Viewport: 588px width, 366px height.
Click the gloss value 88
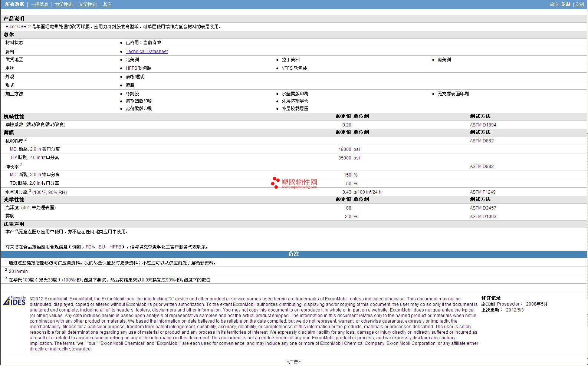click(348, 208)
